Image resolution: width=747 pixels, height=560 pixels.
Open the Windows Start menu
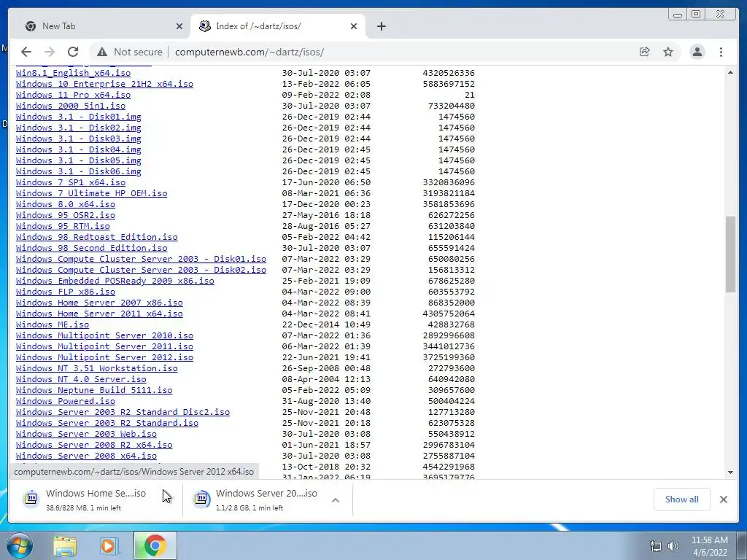[20, 545]
